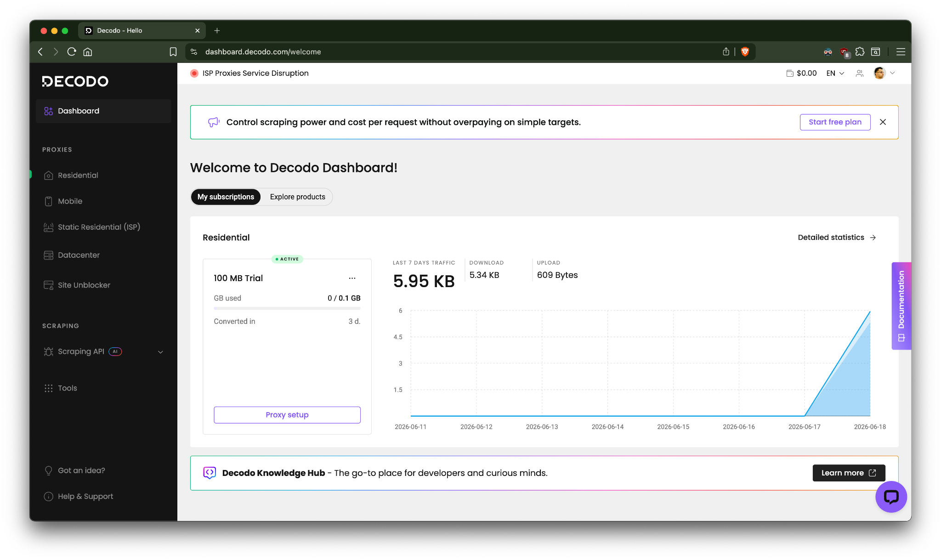Click the GB used progress bar
The image size is (941, 560).
[x=287, y=308]
